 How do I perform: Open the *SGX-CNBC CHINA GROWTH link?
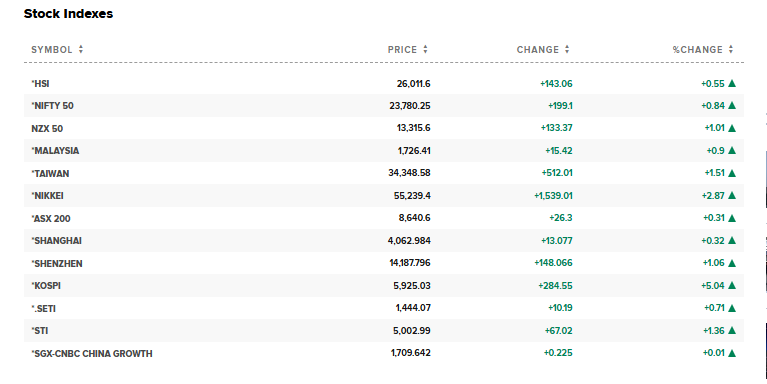coord(92,354)
